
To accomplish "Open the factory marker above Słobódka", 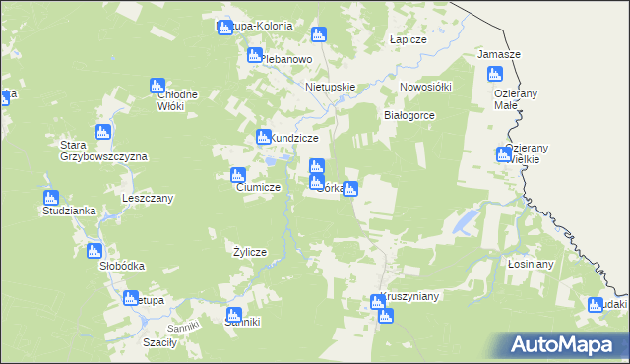I will (x=94, y=251).
